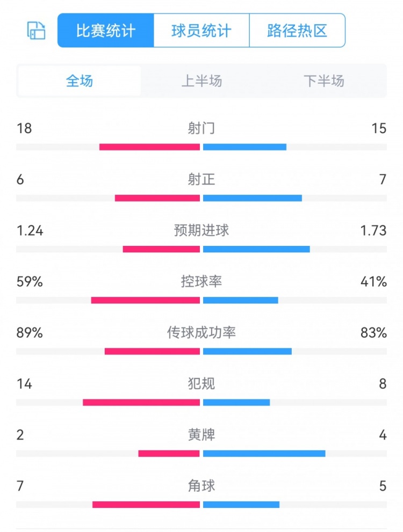Screen dimensions: 403x532
Task: Click the 预期进球 stat label
Action: click(201, 230)
